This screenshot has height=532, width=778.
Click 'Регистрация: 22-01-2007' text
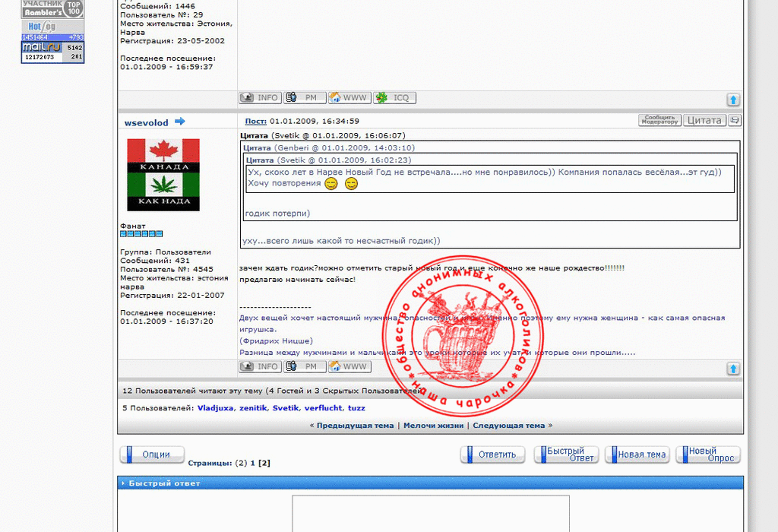click(x=172, y=296)
